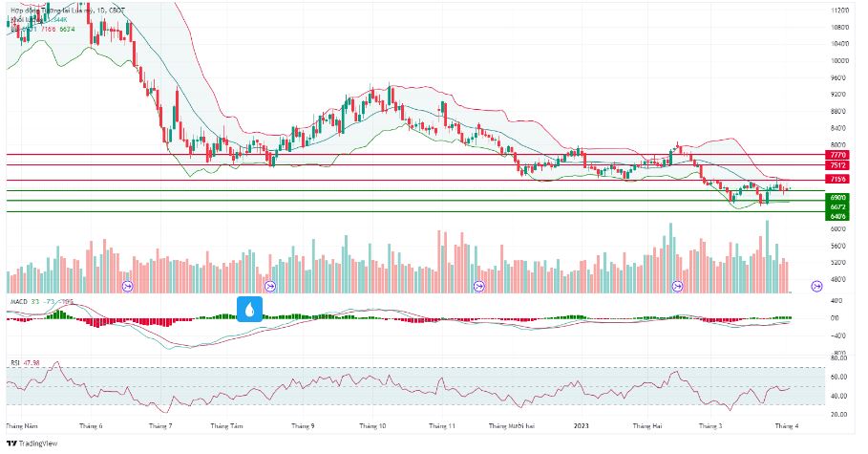Select the 6406 green support label
Screen dimensions: 868x454
[x=837, y=216]
